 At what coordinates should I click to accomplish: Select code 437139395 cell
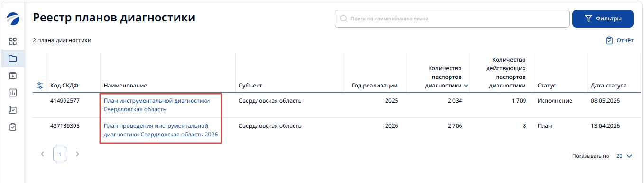coord(65,126)
